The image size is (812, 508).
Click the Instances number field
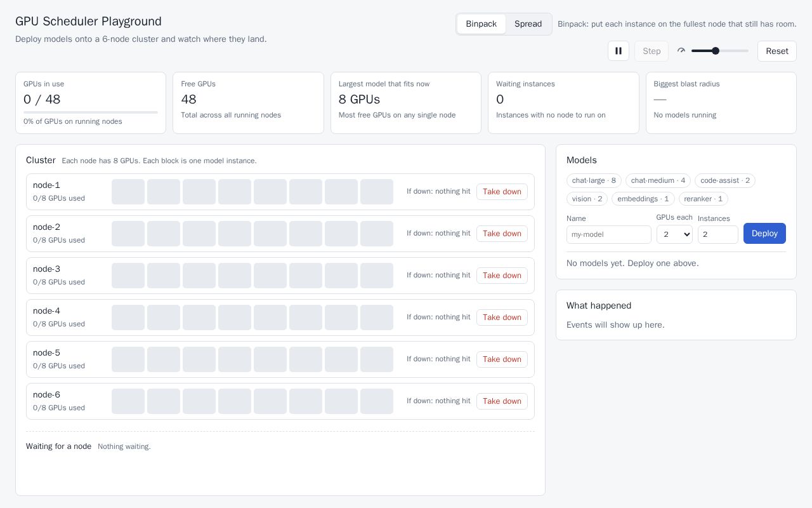point(718,234)
